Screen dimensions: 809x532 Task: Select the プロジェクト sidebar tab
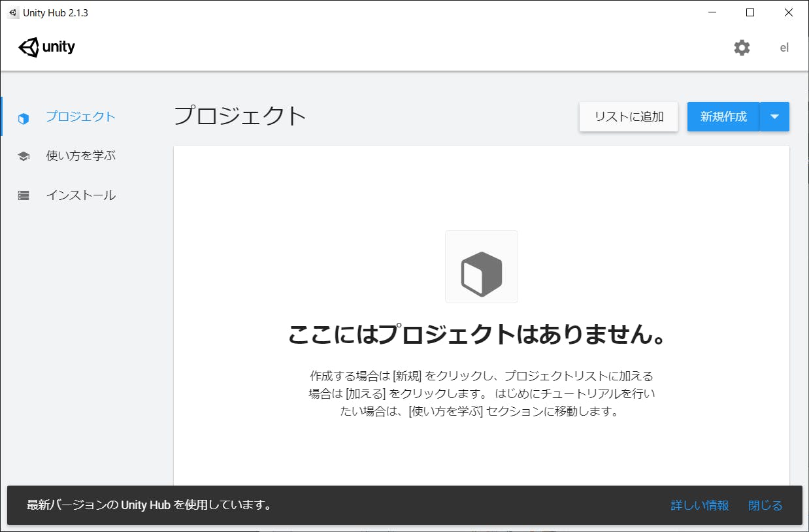click(81, 116)
